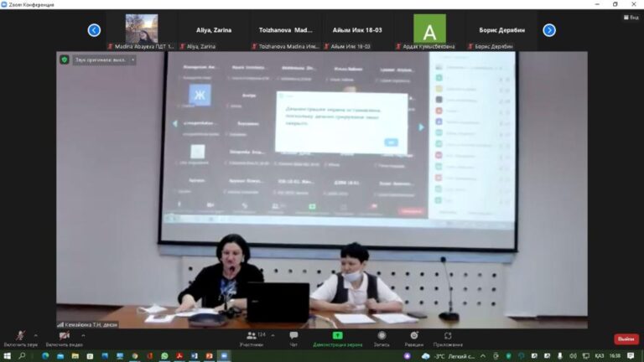Open Реакции reactions menu
Screen dimensions: 644x362
point(413,336)
